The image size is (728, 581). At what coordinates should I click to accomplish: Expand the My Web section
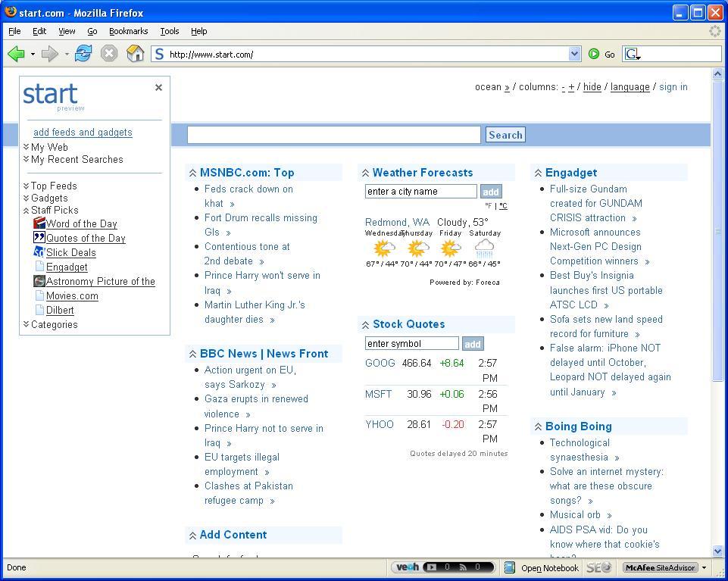pyautogui.click(x=26, y=147)
